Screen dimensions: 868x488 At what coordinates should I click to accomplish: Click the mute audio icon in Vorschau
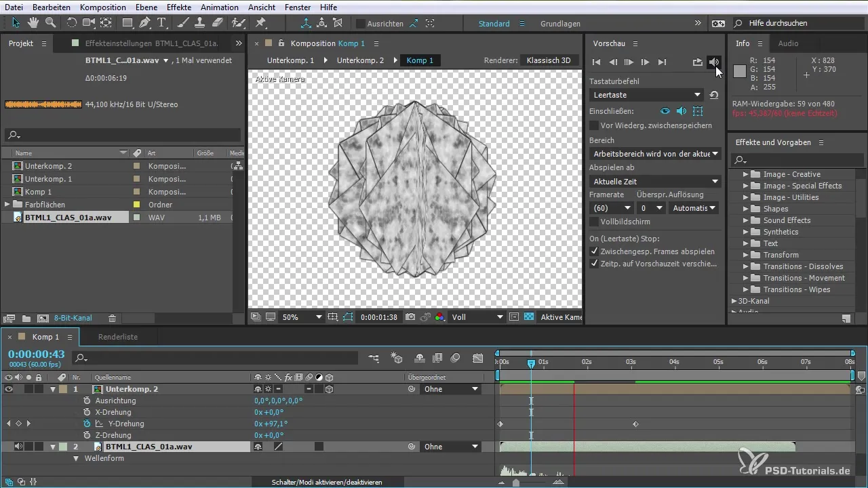[713, 62]
